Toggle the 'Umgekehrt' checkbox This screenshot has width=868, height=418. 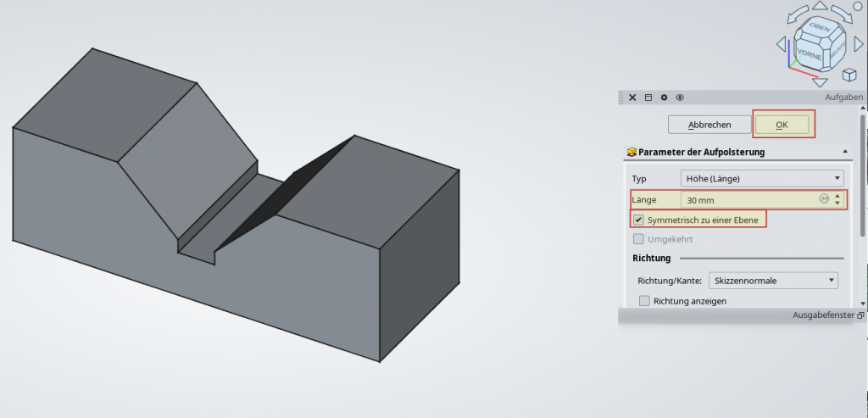[x=639, y=239]
